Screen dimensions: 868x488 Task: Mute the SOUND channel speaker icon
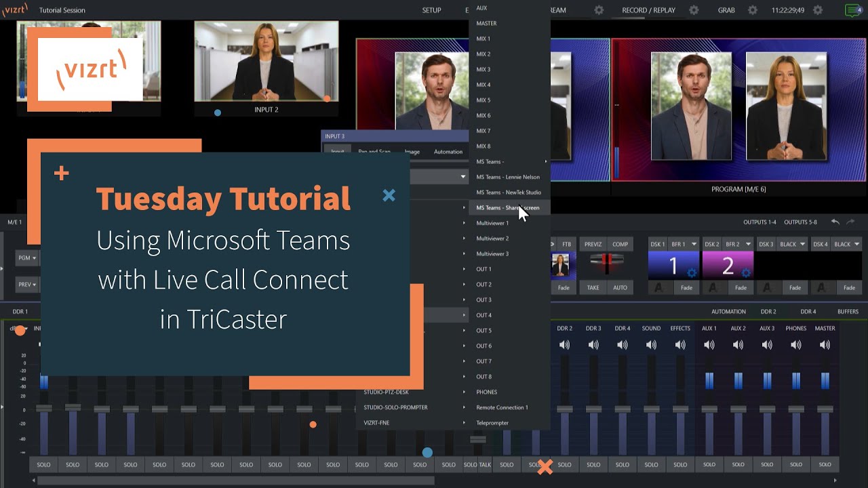click(651, 345)
